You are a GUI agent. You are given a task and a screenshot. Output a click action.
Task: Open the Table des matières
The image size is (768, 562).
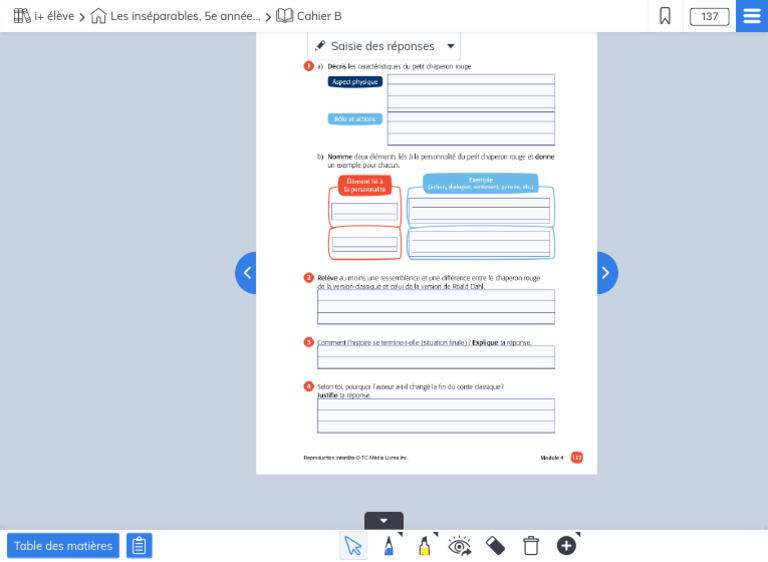coord(63,545)
